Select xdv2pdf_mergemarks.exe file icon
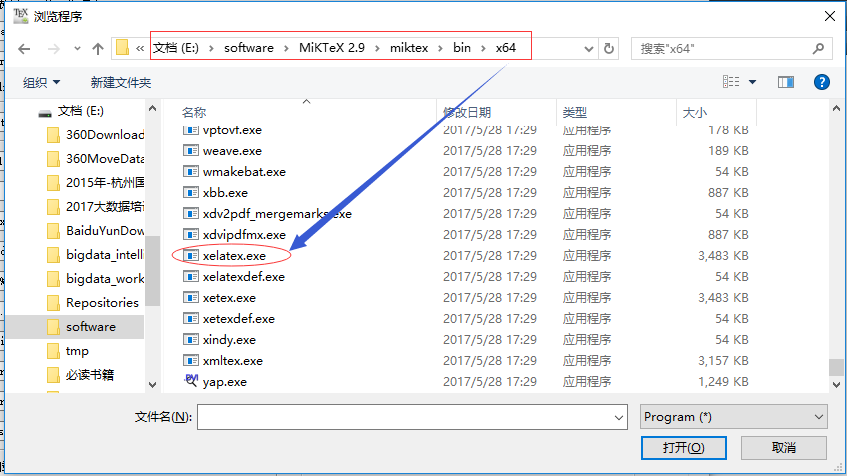This screenshot has width=847, height=476. tap(191, 213)
